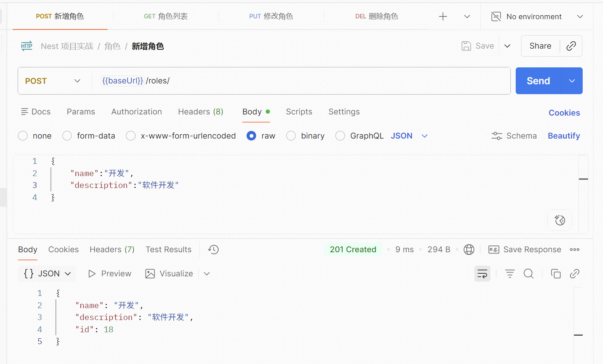
Task: Click in the request body editor line 3
Action: click(x=314, y=185)
